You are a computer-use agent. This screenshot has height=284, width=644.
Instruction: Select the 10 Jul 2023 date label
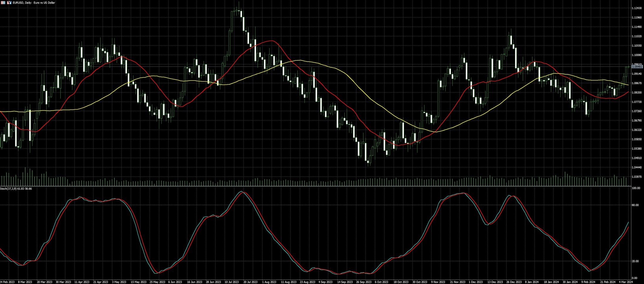[x=231, y=282]
